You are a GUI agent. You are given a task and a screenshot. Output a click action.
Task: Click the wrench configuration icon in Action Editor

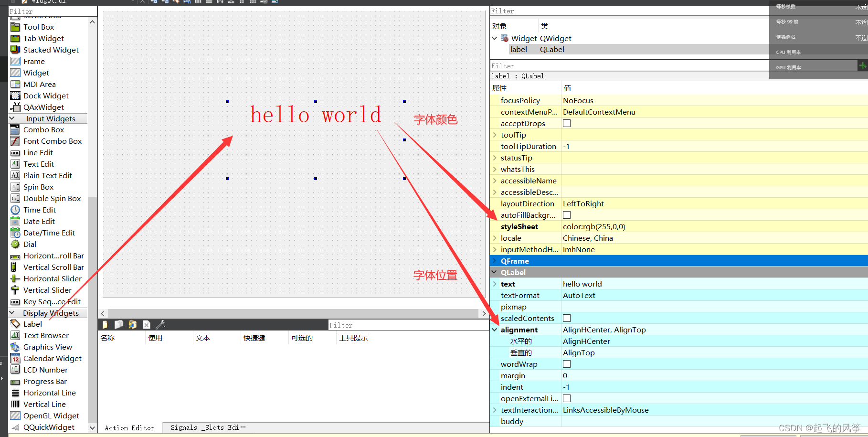(x=161, y=324)
